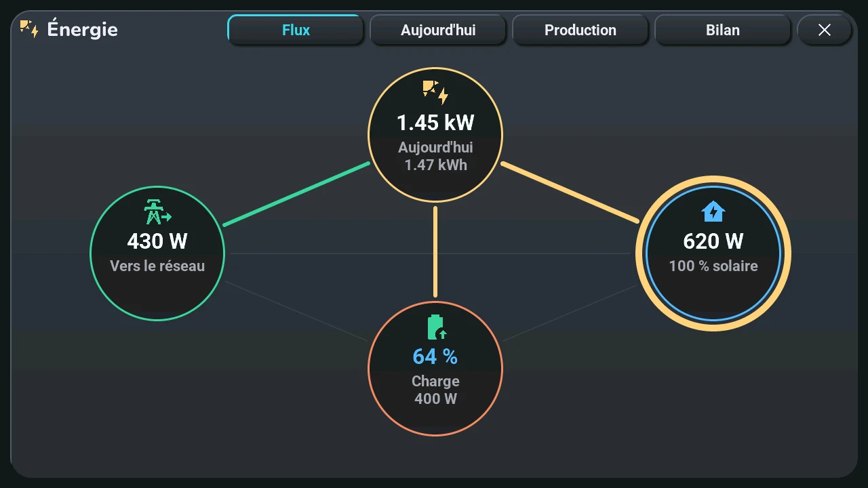This screenshot has height=488, width=868.
Task: Click the Énergie panel title
Action: click(x=83, y=29)
